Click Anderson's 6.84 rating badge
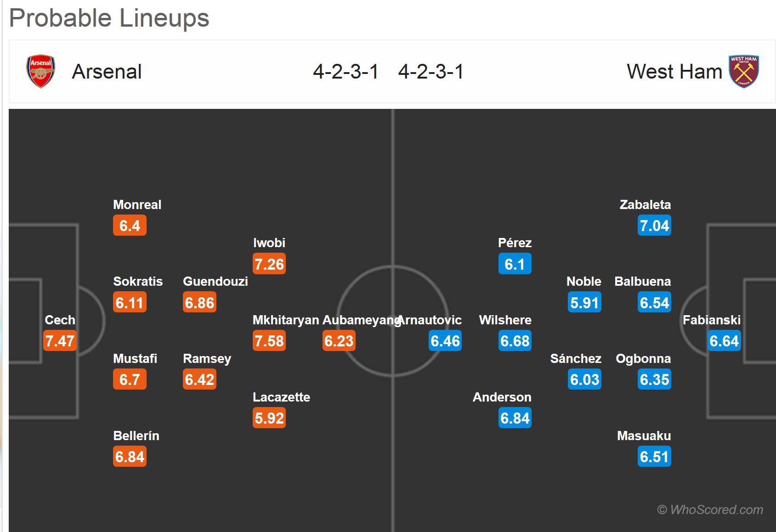776x532 pixels. (x=515, y=418)
